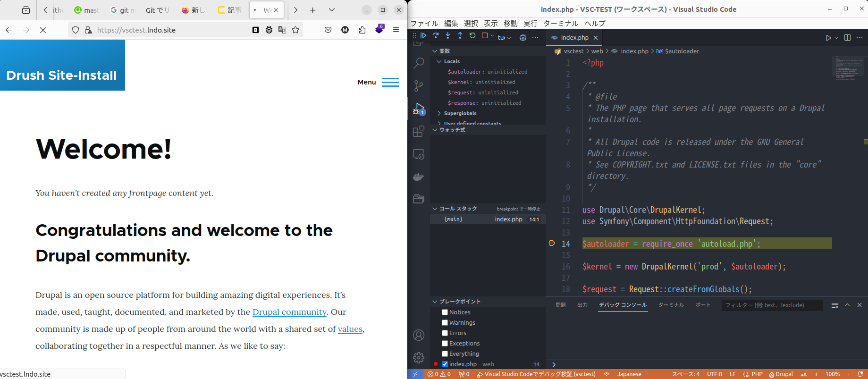Maximize the bottom panel with chevron
Screen dimensions: 868x379
coord(847,305)
